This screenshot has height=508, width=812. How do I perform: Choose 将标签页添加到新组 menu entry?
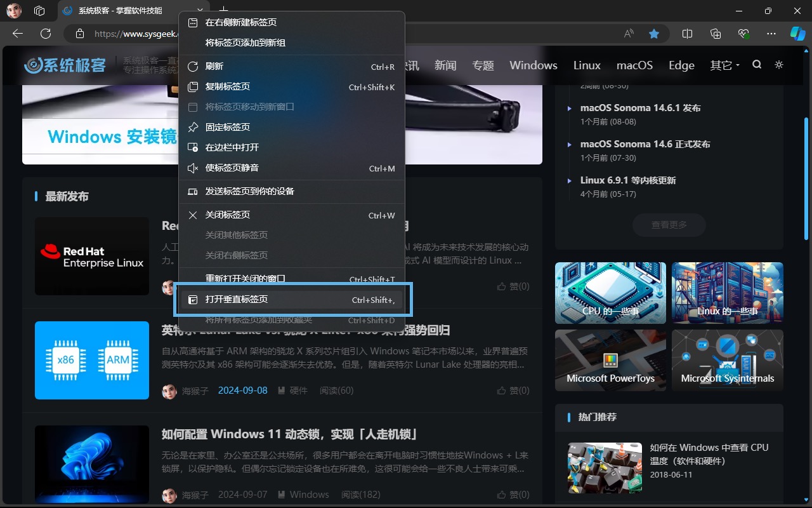tap(292, 43)
